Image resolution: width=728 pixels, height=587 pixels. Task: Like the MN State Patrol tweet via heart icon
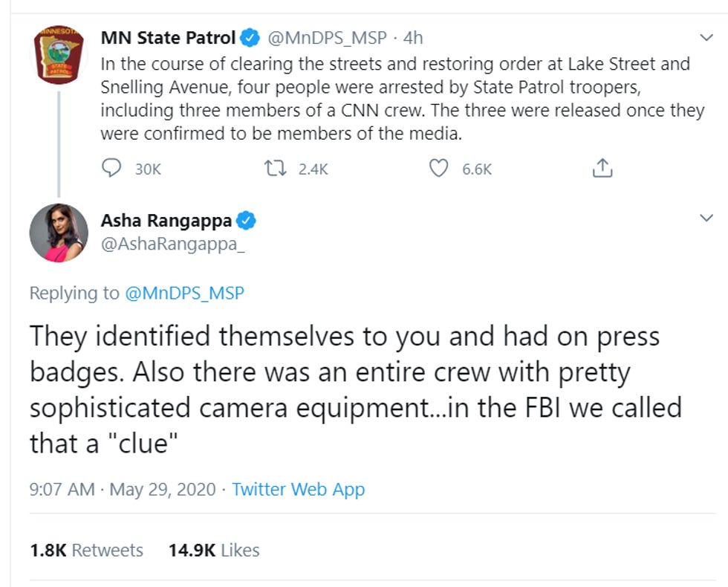(438, 169)
